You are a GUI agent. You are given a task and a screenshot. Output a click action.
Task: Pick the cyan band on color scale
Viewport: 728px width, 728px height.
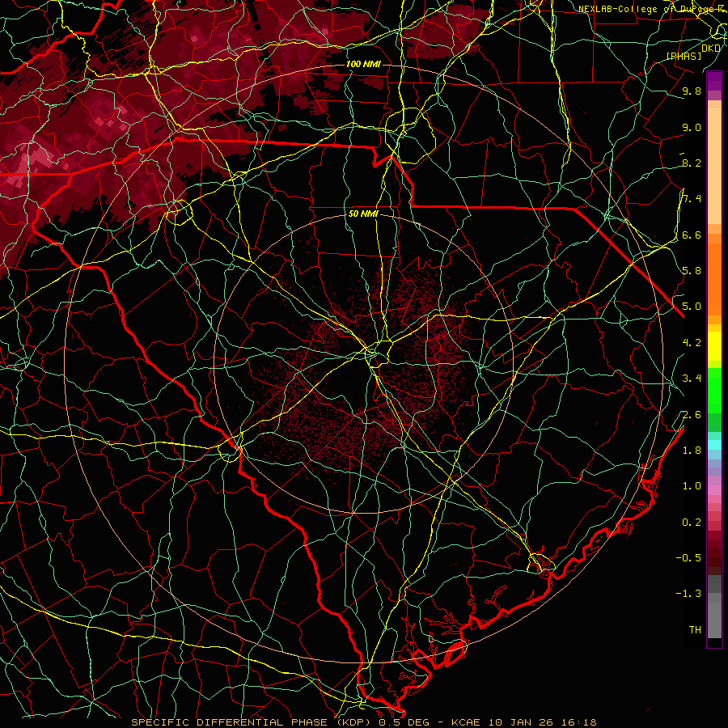(714, 445)
